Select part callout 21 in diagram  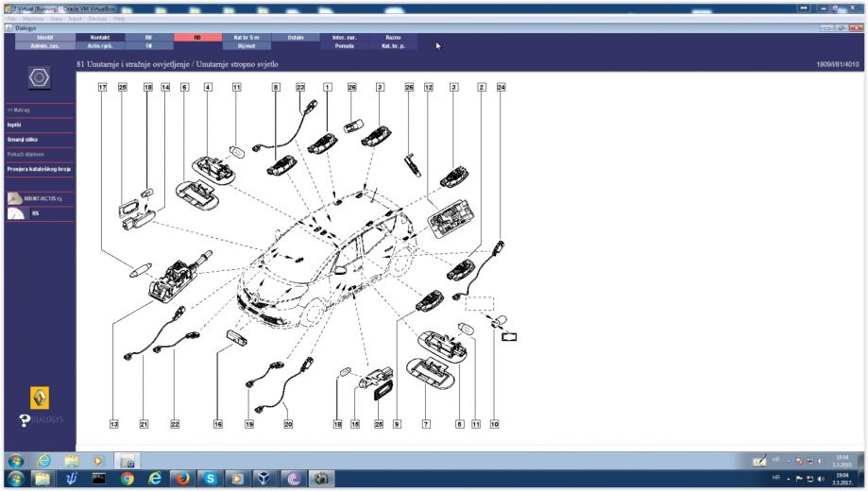[x=144, y=424]
